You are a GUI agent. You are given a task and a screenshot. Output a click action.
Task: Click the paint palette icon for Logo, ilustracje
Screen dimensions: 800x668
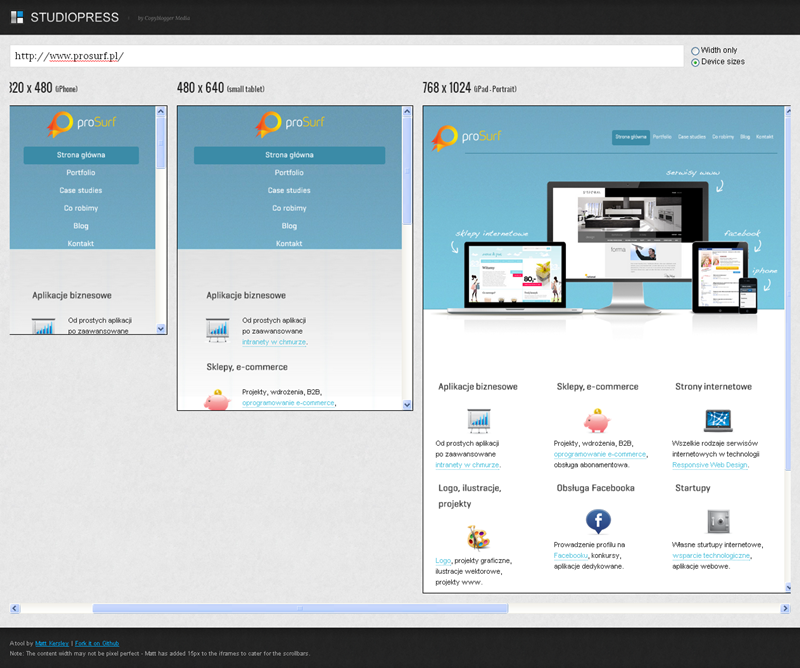click(x=478, y=538)
